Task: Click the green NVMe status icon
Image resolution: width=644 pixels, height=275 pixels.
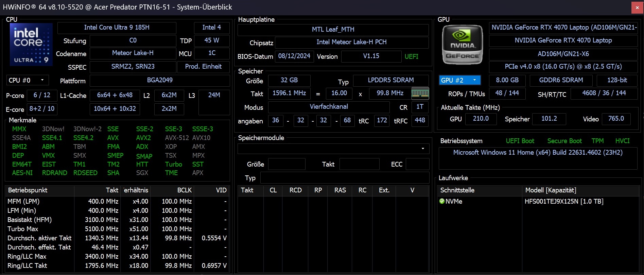Action: pos(442,201)
